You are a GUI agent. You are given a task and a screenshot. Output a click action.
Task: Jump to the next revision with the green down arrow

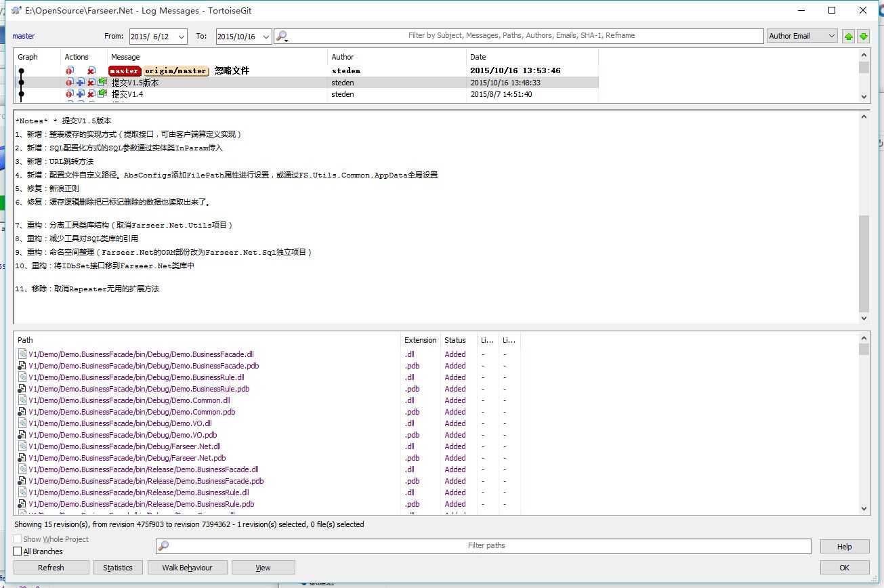pyautogui.click(x=863, y=37)
